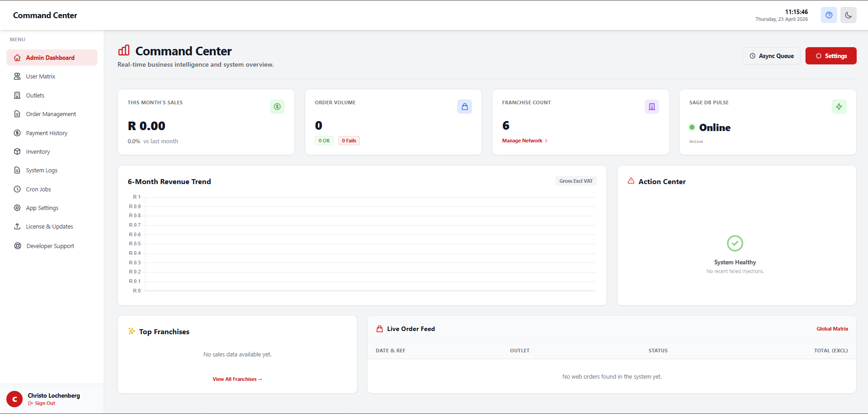Click the Outlets building icon

point(17,95)
